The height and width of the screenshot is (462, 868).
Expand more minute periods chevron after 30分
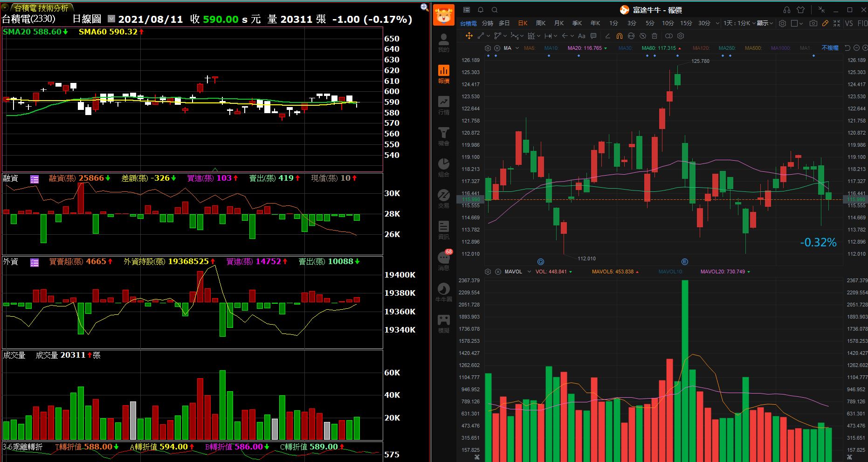pos(717,23)
